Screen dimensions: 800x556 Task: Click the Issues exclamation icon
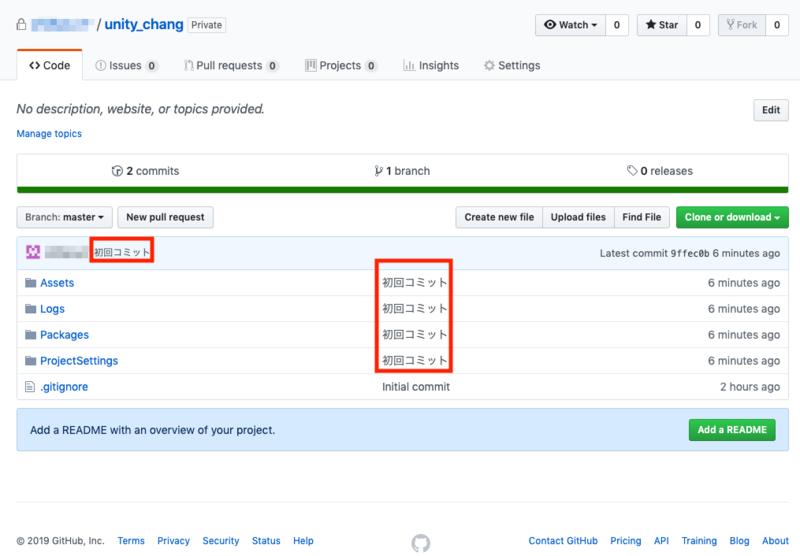[101, 65]
